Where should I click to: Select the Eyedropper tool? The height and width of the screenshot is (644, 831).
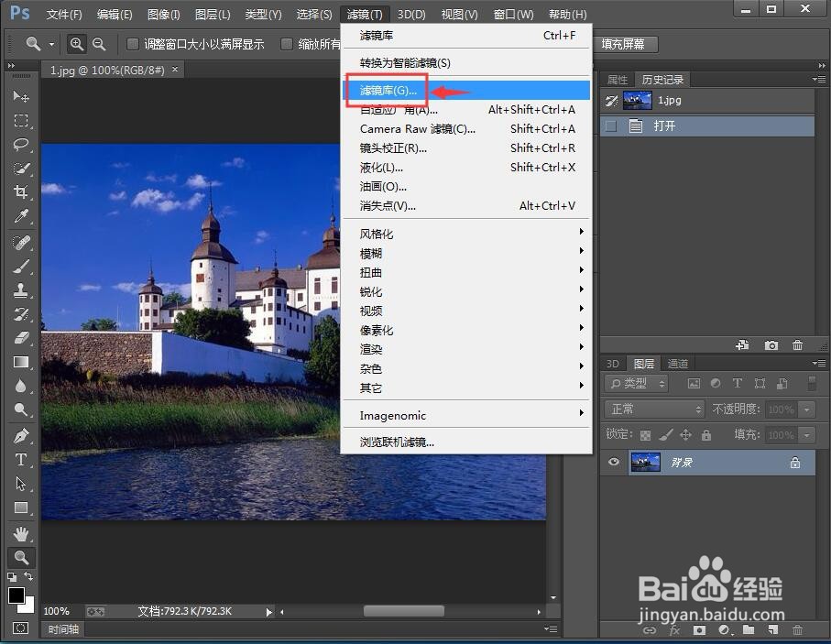21,215
